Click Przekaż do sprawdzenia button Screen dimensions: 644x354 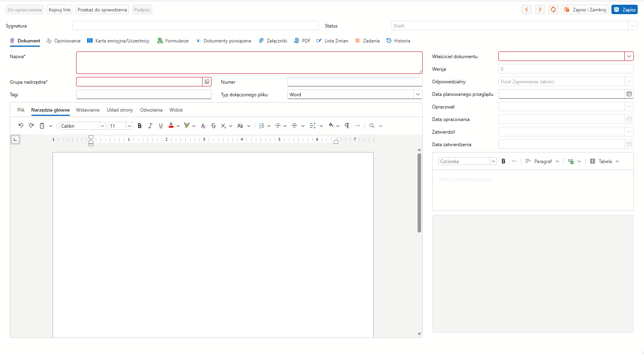(x=102, y=9)
